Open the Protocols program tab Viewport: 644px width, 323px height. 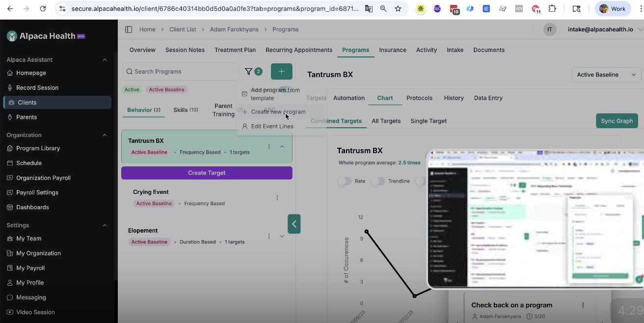pos(419,98)
